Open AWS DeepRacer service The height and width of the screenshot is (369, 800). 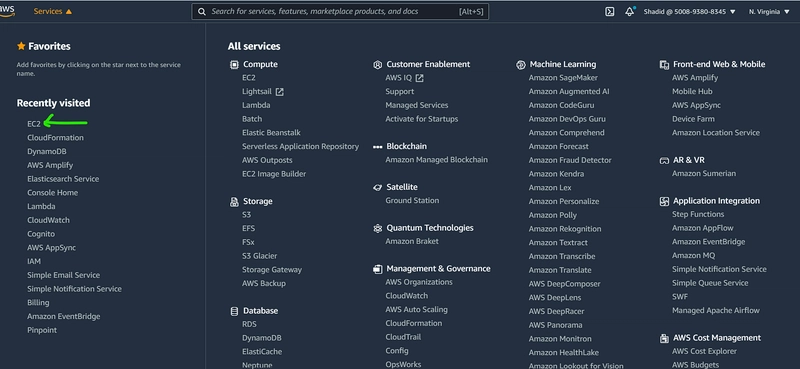[557, 311]
